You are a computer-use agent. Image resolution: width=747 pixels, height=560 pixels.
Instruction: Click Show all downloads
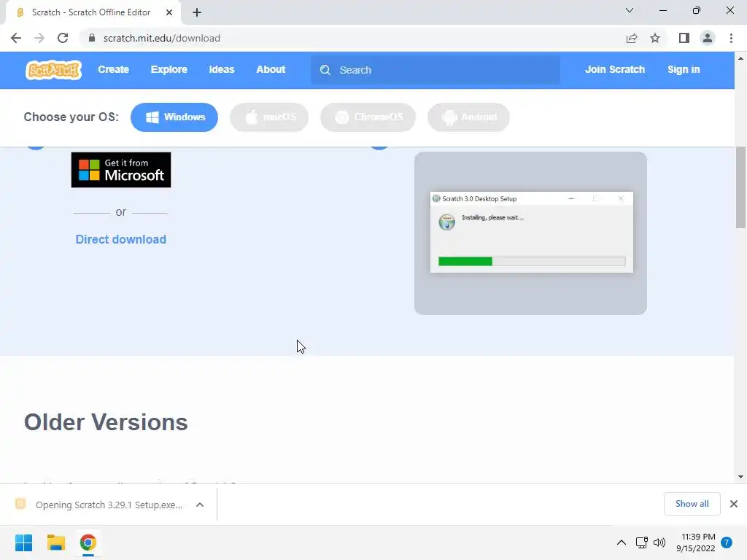692,504
